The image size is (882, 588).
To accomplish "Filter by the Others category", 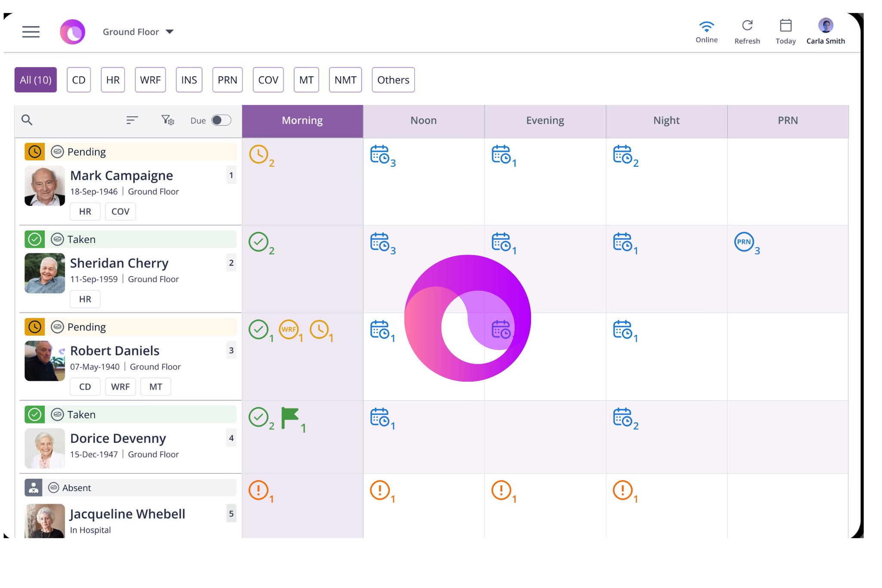I will (393, 80).
